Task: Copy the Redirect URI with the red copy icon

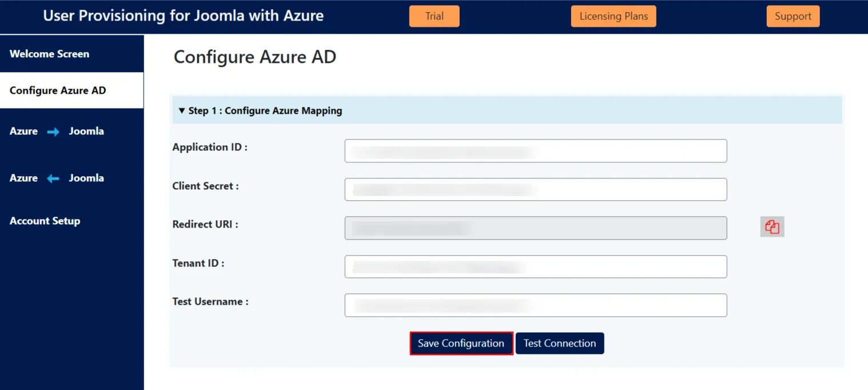Action: (772, 227)
